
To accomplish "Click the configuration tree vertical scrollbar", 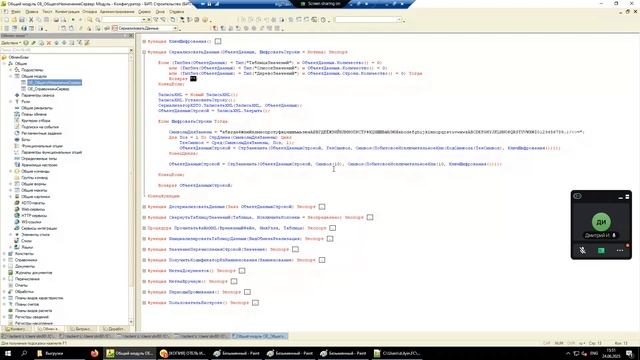I will pos(131,188).
